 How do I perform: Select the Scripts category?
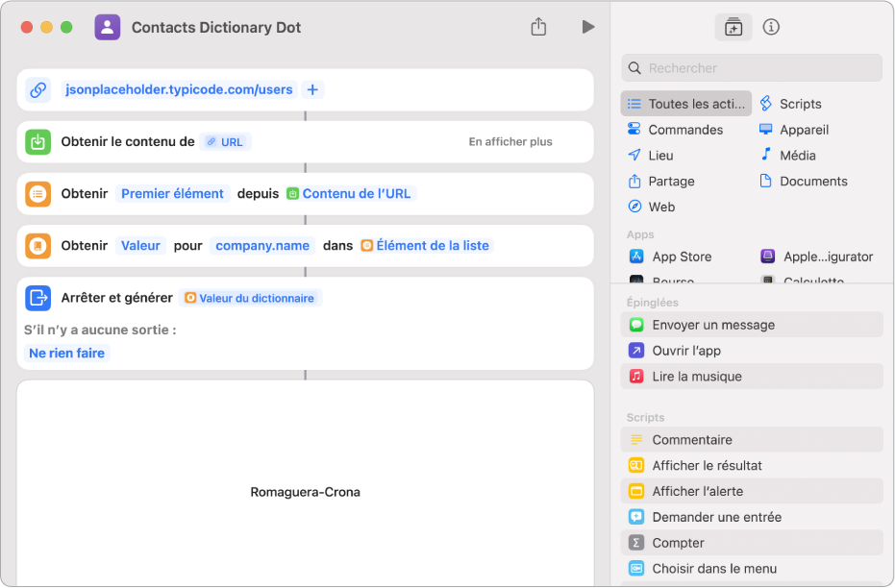click(799, 104)
